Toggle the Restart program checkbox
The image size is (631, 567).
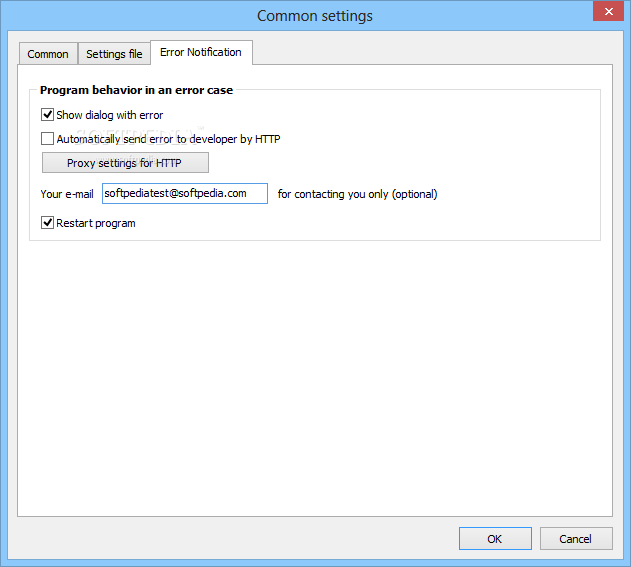tap(48, 223)
